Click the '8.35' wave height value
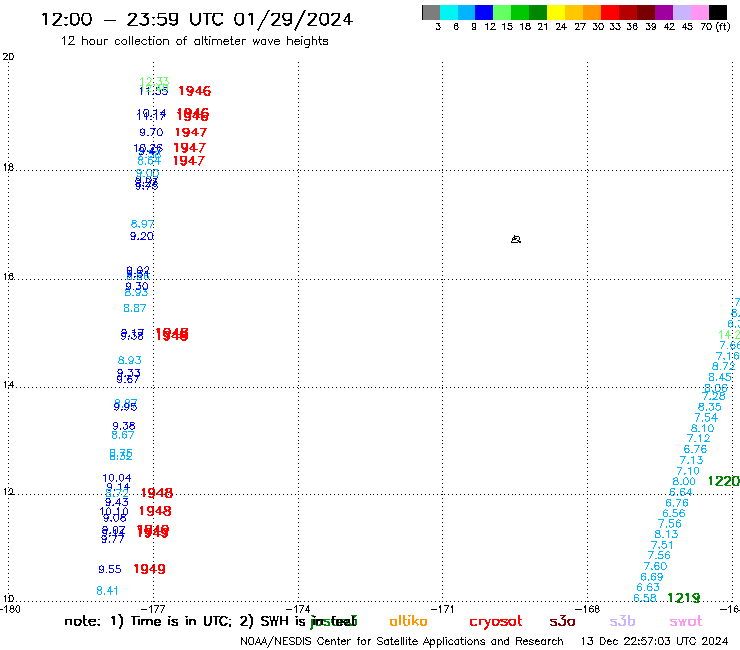The width and height of the screenshot is (740, 650). click(x=710, y=407)
